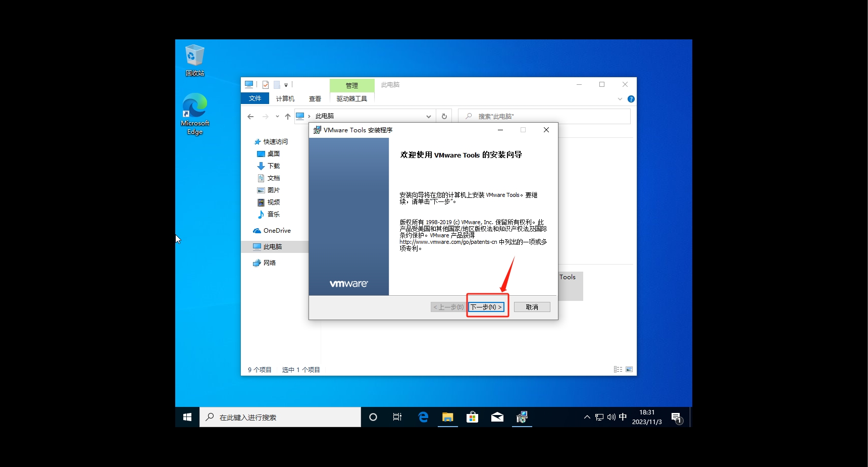Switch Explorer to details view layout icon
868x467 pixels.
618,370
